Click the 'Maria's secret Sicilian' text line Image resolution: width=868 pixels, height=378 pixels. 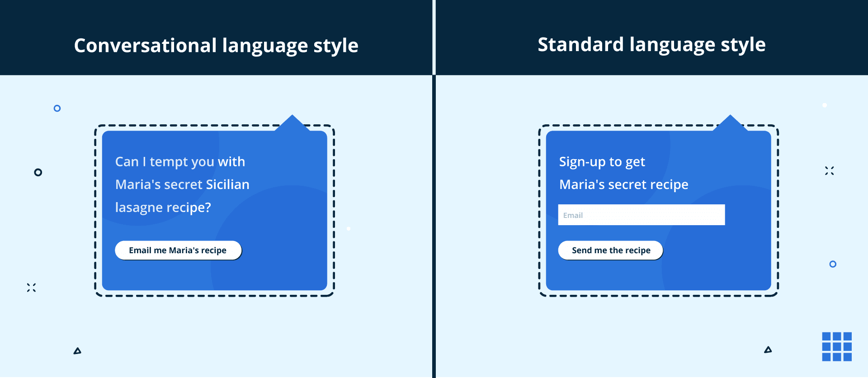coord(182,184)
